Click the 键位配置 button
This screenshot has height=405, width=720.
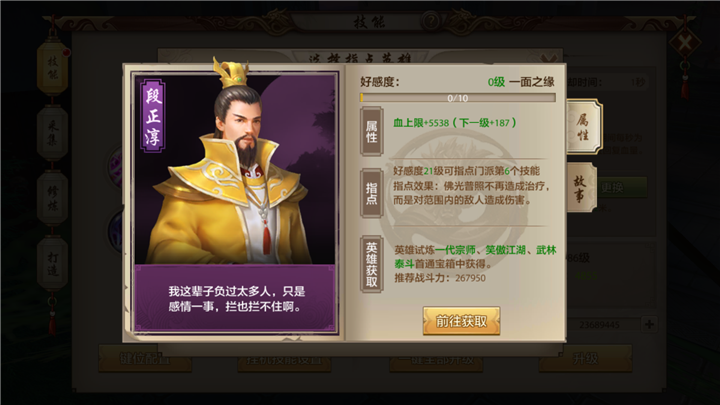click(x=145, y=359)
